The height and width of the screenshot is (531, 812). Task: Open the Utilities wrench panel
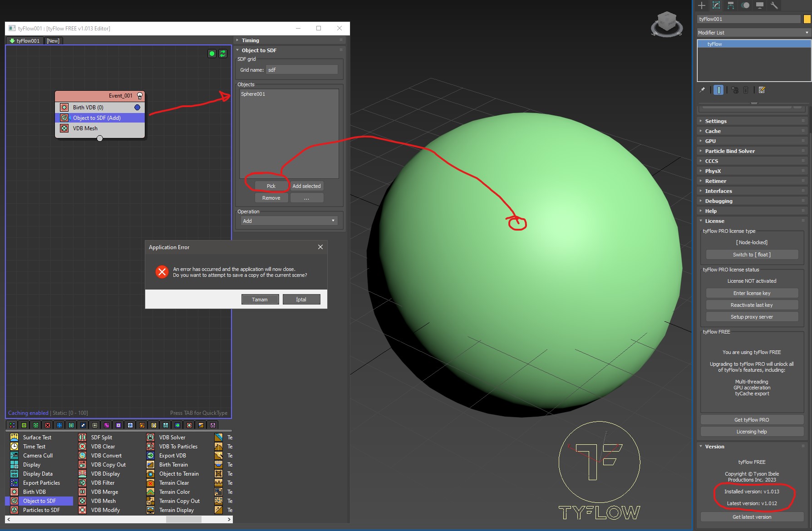click(774, 5)
